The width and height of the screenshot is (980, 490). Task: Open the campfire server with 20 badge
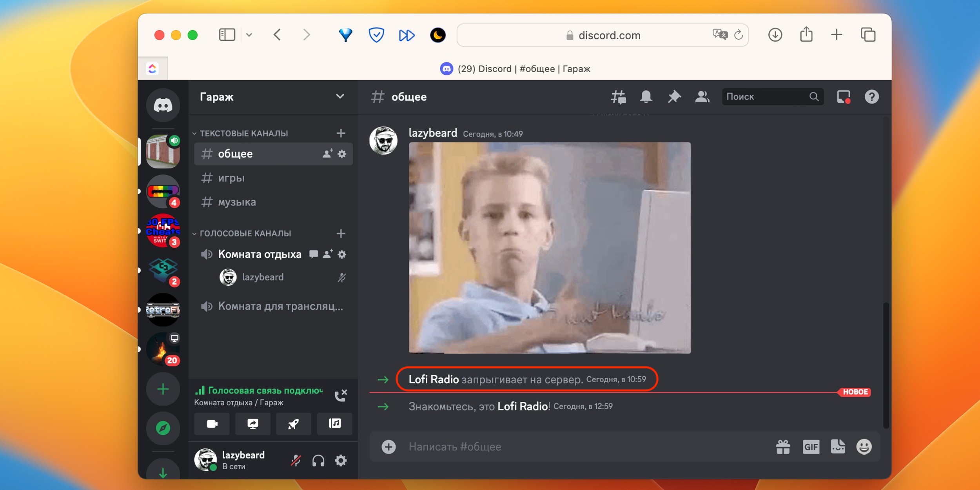tap(163, 349)
